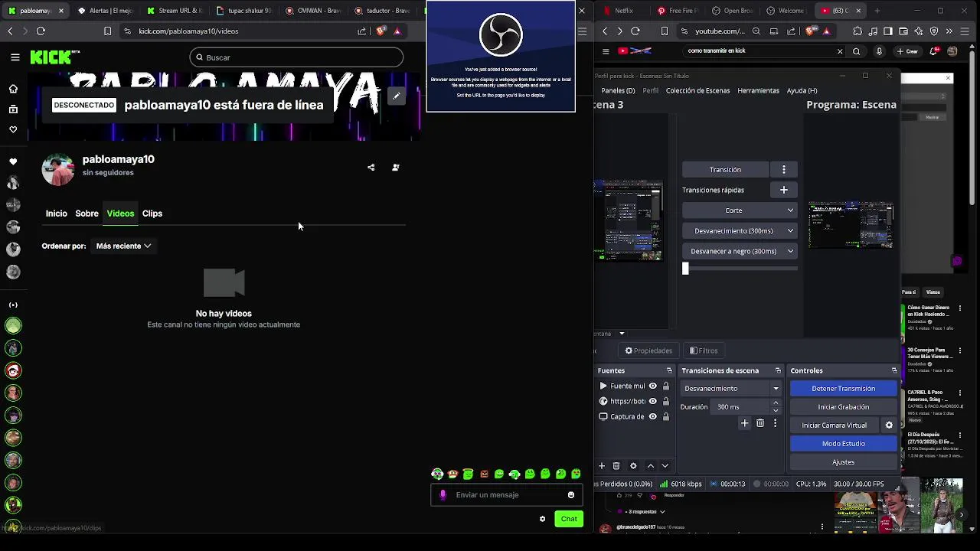Screen dimensions: 980x551
Task: Click the transition T-bar slider handle
Action: [685, 269]
